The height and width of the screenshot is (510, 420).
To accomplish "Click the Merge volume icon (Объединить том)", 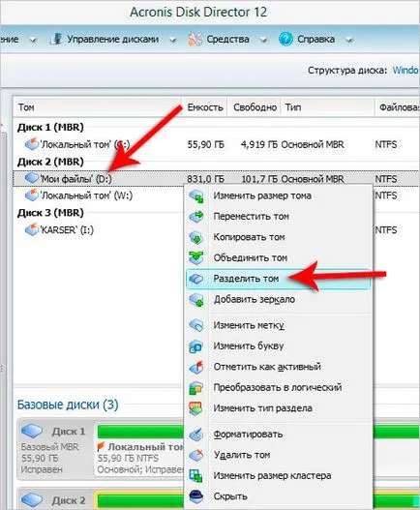I will point(196,258).
